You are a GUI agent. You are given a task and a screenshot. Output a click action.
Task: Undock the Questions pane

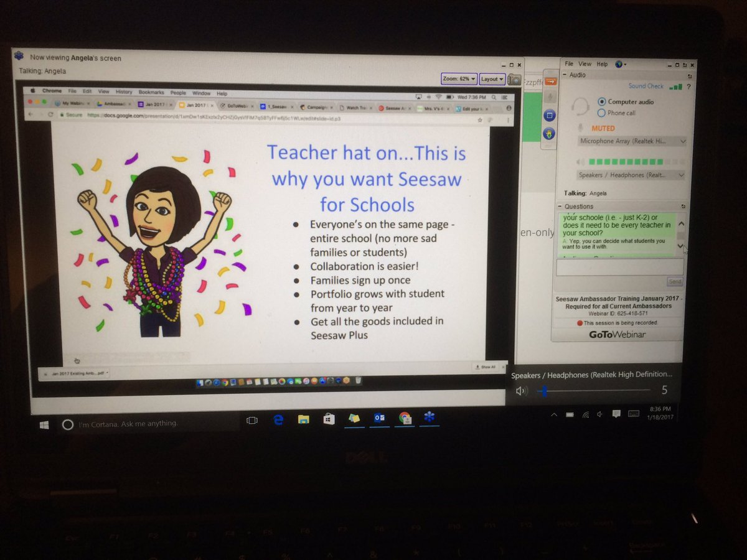click(683, 207)
